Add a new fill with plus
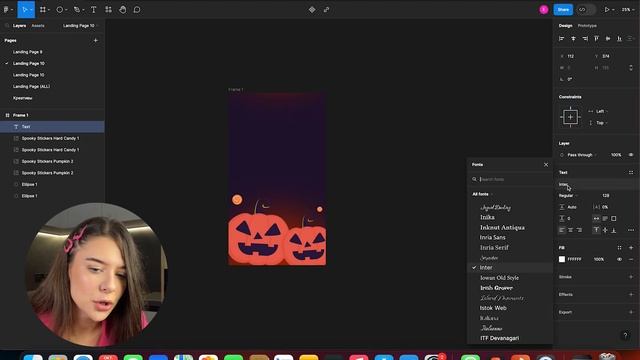Screen dimensions: 640x360 [631, 248]
